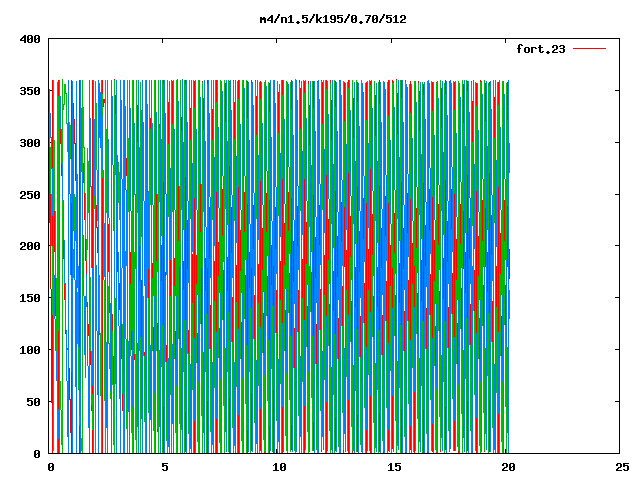The width and height of the screenshot is (640, 480).
Task: Click the red legend line sample
Action: tap(589, 49)
